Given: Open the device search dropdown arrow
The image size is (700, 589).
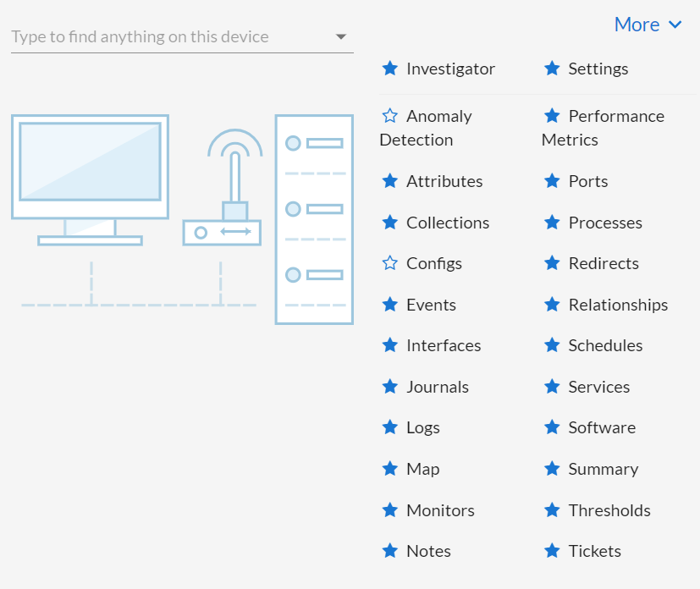Looking at the screenshot, I should click(340, 37).
